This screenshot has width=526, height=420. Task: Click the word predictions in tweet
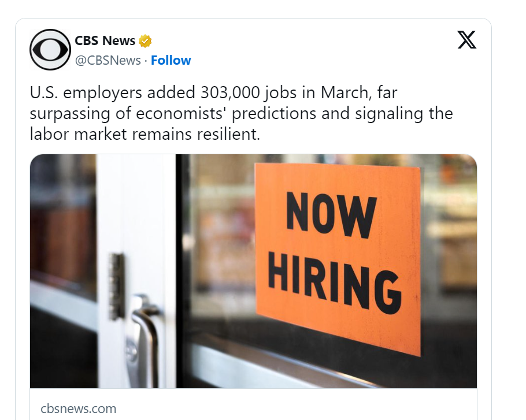point(274,114)
